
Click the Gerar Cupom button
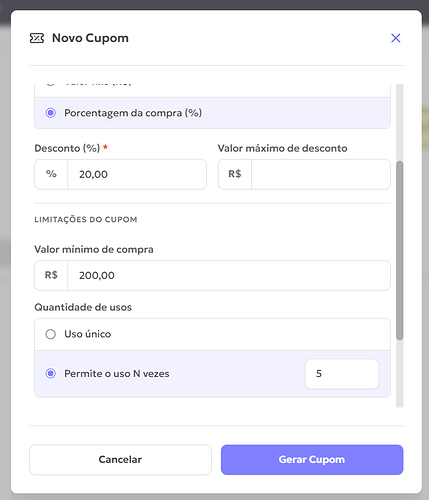point(312,460)
